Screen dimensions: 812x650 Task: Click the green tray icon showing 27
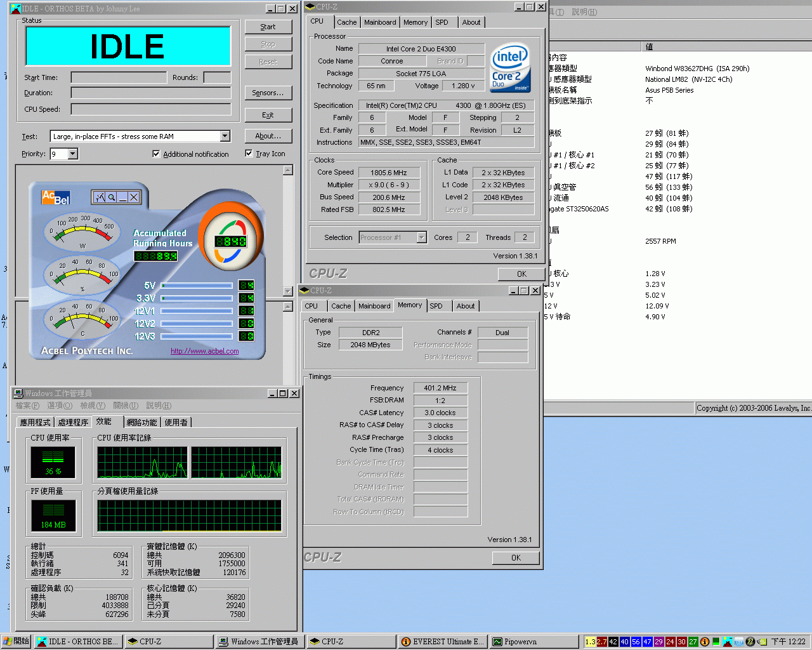tap(693, 642)
